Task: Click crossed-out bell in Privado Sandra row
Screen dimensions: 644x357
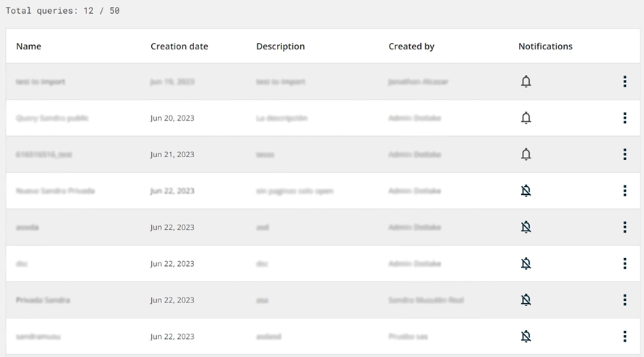Action: [x=526, y=300]
